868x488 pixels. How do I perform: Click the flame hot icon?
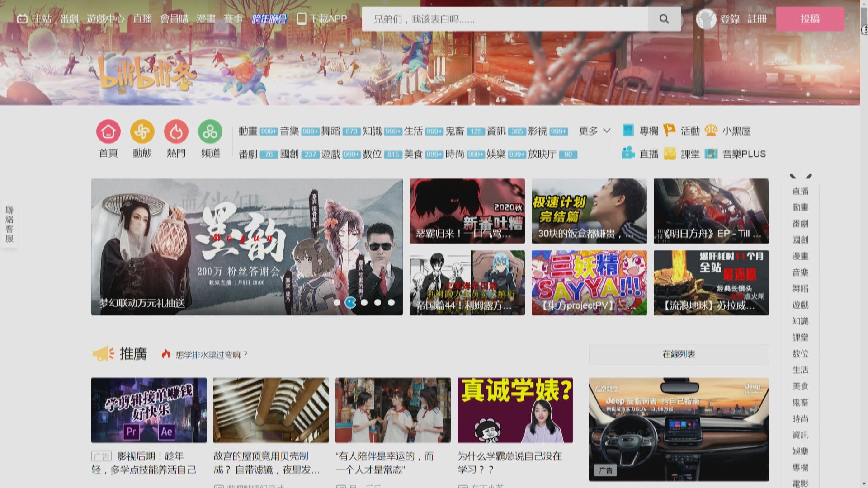[176, 131]
